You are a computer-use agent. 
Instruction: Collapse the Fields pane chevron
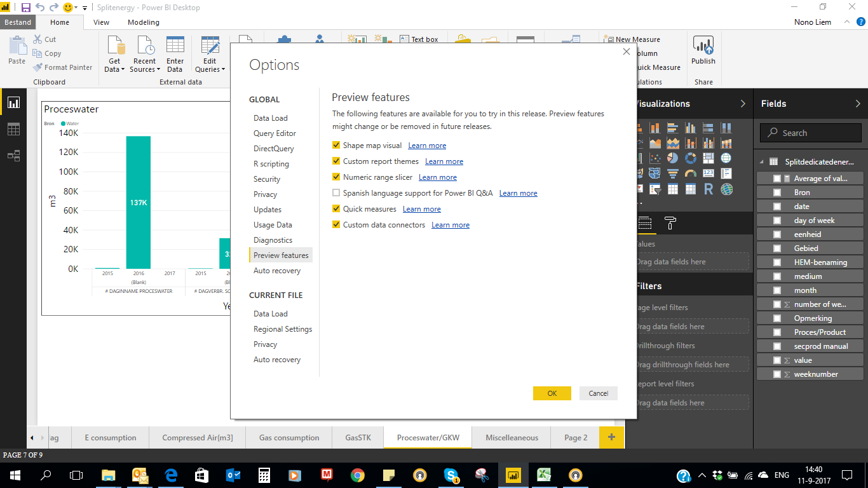click(x=858, y=104)
